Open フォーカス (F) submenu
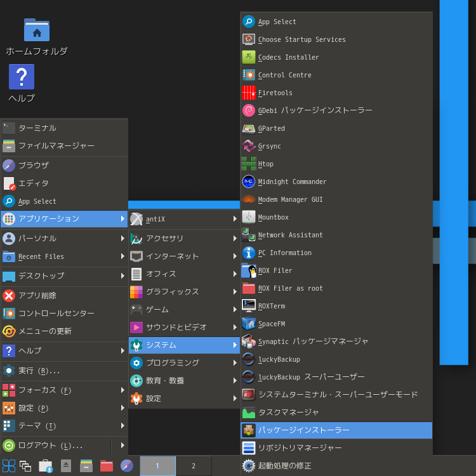 click(64, 390)
